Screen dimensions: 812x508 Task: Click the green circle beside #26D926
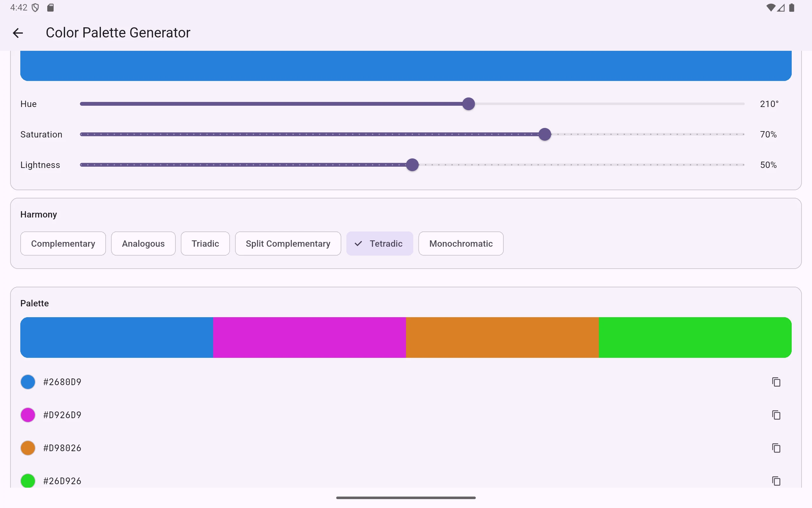[28, 481]
